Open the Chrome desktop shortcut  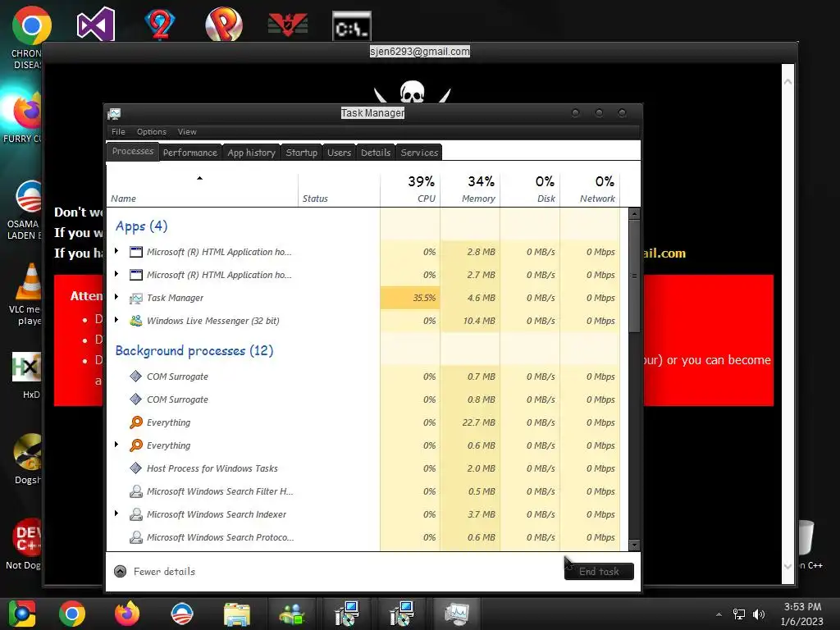[x=31, y=25]
